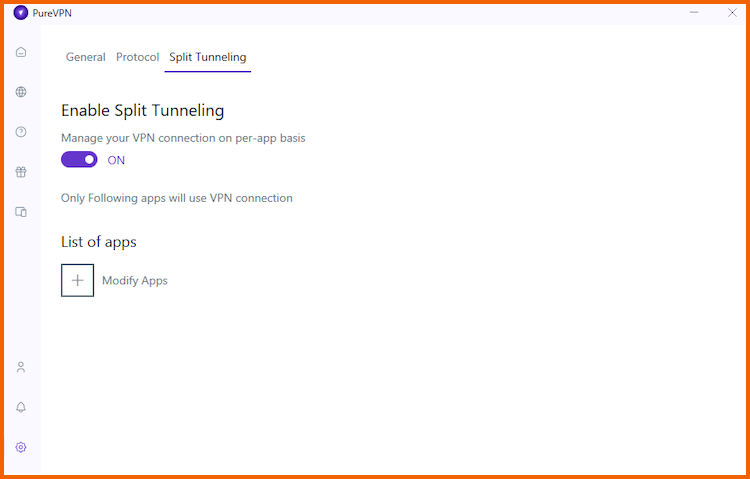Click the gift box Refer icon

click(x=21, y=172)
